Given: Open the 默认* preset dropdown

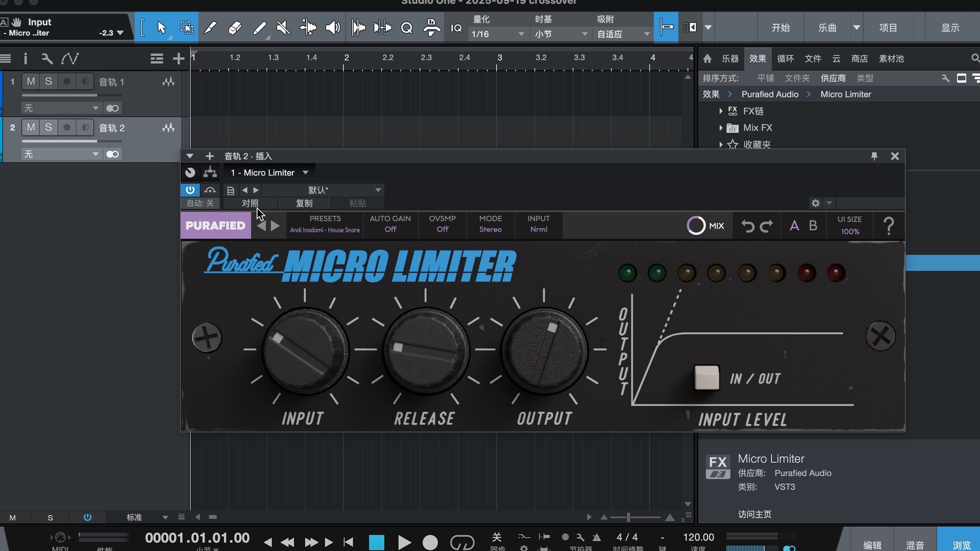Looking at the screenshot, I should point(322,190).
